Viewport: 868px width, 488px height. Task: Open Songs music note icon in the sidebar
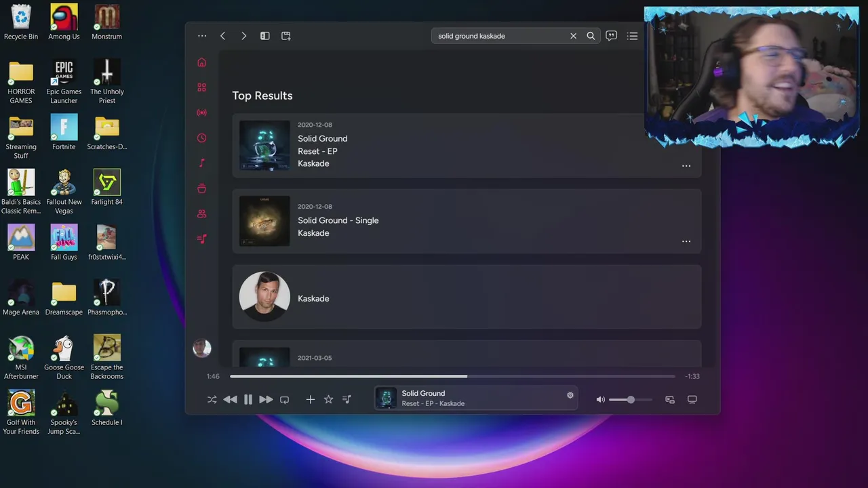(x=201, y=163)
